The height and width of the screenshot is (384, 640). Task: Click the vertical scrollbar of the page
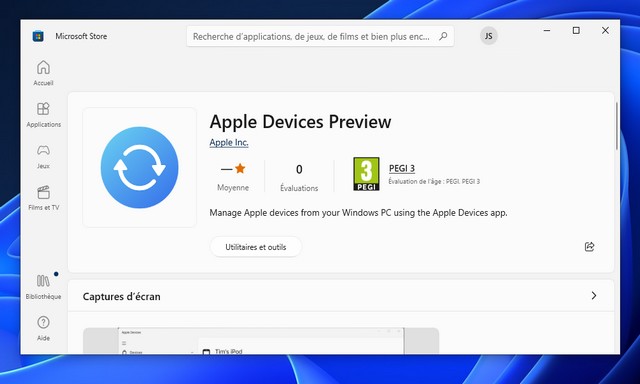point(616,126)
